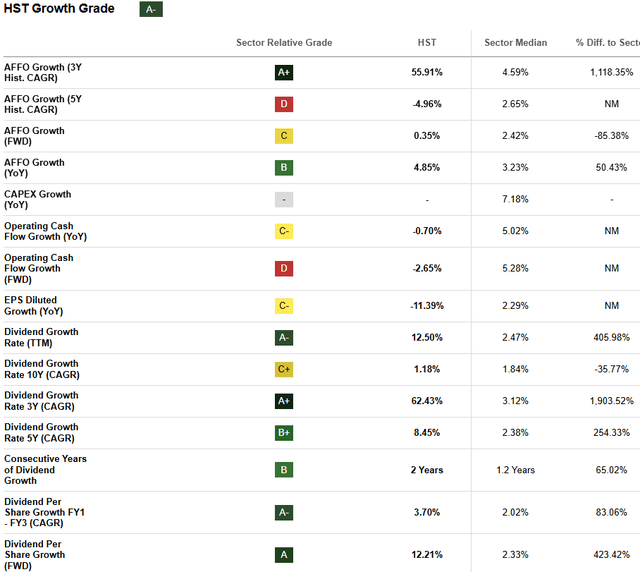Select the 1,118.35% difference value
Screen dimensions: 640x572
[611, 72]
